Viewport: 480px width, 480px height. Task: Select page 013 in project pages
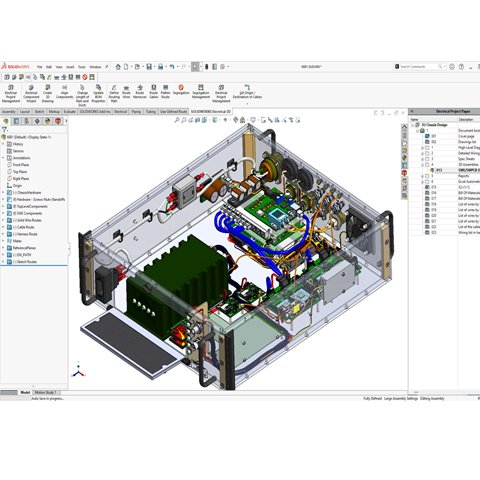tap(439, 170)
